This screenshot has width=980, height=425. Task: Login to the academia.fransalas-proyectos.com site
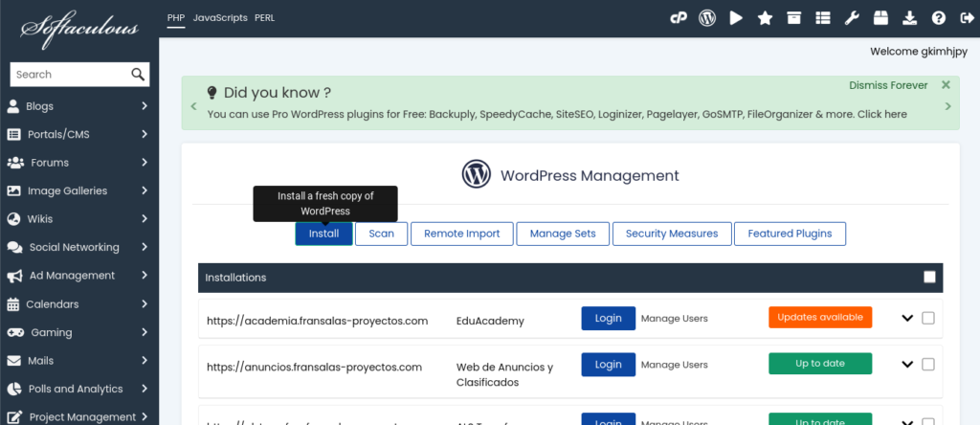[608, 318]
